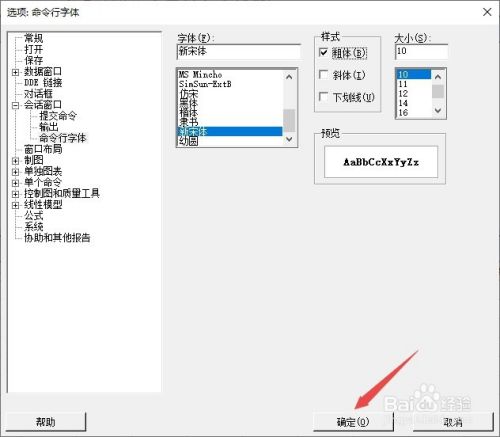Select 常规 in the options tree
This screenshot has width=500, height=437.
click(x=33, y=38)
